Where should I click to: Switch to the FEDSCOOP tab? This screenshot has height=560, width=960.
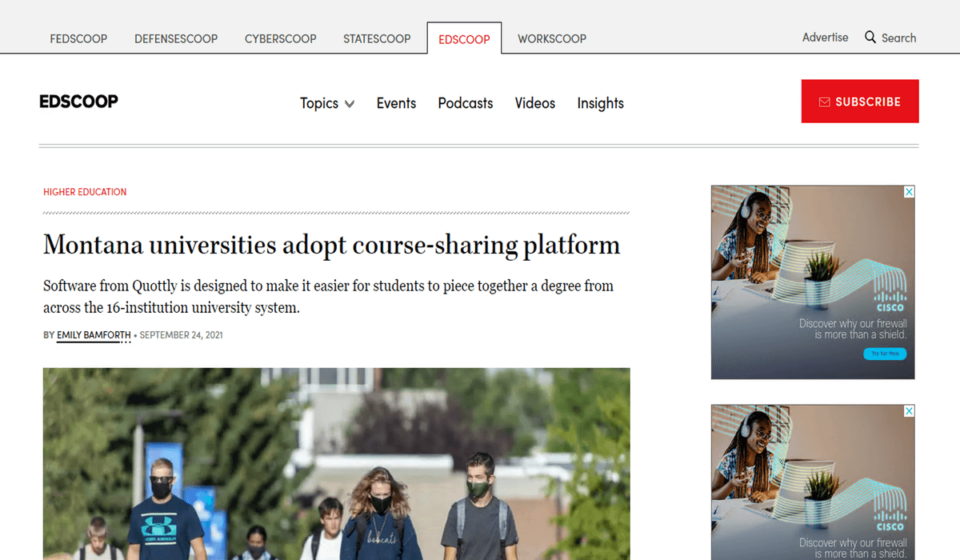79,39
